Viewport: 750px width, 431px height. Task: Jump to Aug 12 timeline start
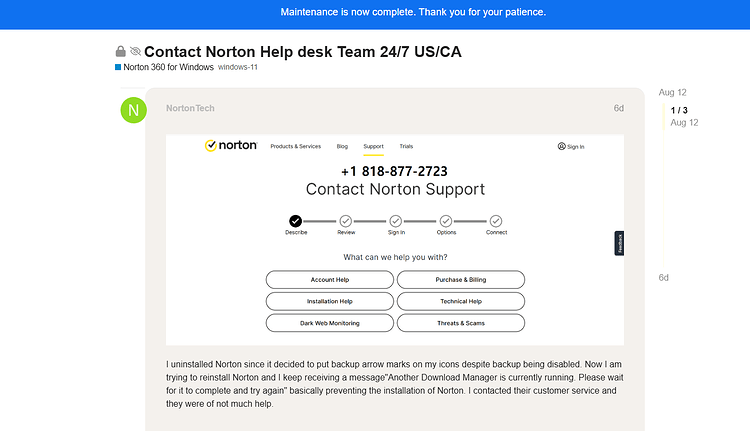point(673,92)
